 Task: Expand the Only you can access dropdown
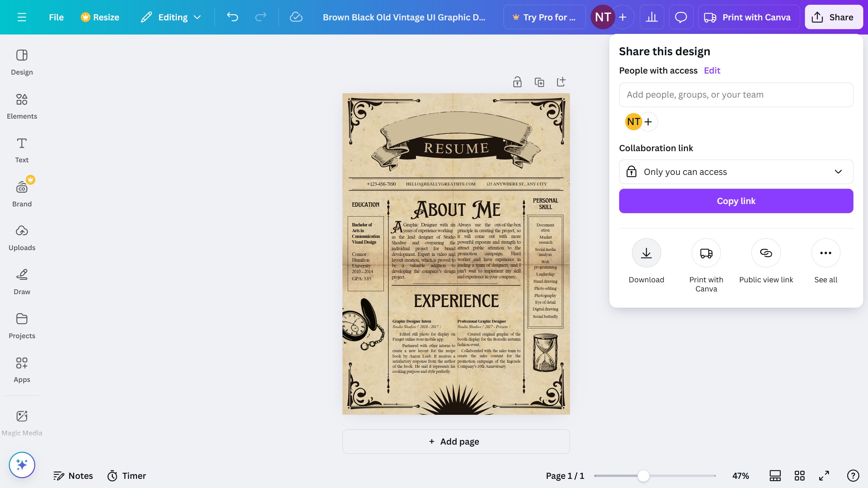736,172
